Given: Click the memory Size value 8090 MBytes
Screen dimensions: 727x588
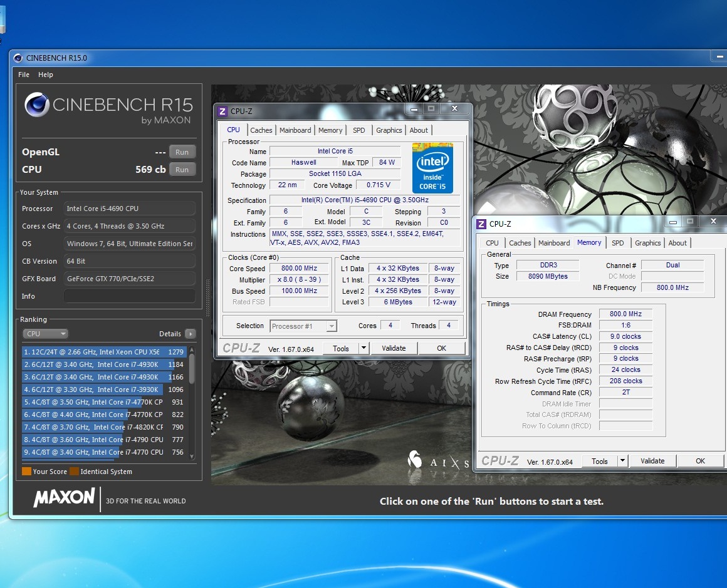Looking at the screenshot, I should coord(548,276).
